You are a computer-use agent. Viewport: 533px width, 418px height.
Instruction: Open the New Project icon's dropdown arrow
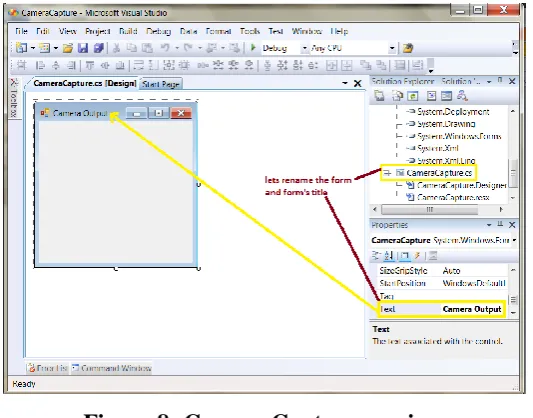click(x=33, y=48)
